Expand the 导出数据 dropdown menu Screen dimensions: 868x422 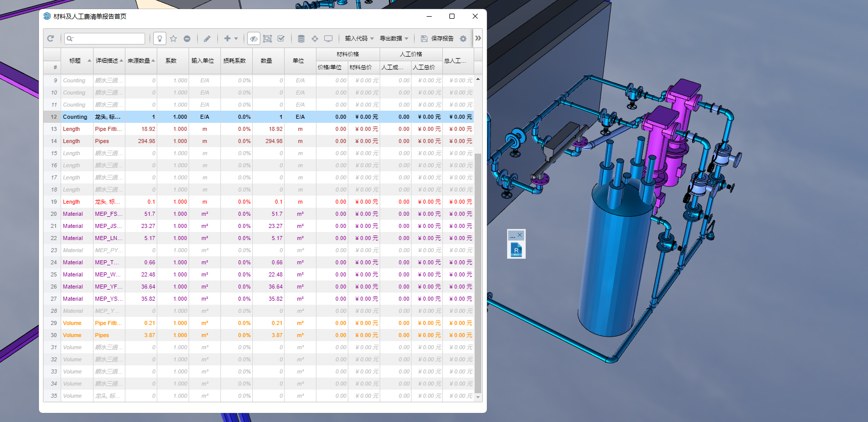pos(394,38)
